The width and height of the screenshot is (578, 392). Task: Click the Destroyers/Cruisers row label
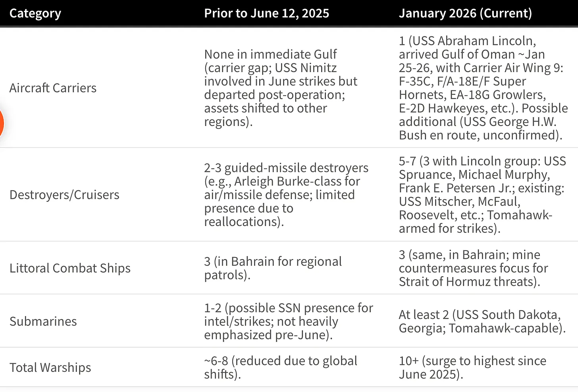(64, 195)
